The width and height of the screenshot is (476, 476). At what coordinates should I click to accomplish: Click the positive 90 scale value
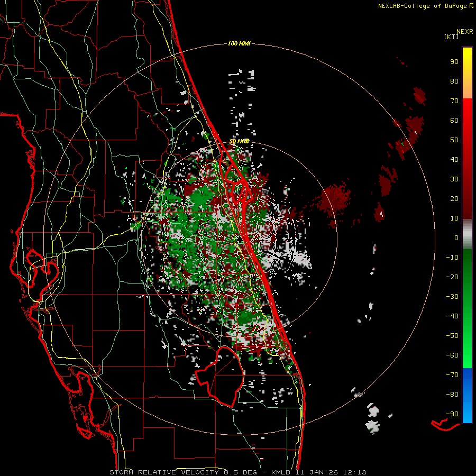point(454,62)
